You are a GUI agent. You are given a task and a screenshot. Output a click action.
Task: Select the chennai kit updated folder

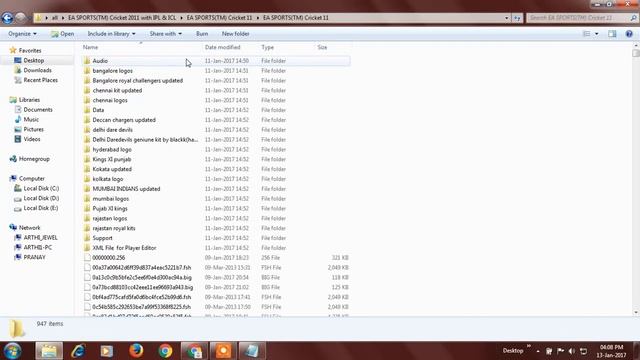[x=117, y=90]
